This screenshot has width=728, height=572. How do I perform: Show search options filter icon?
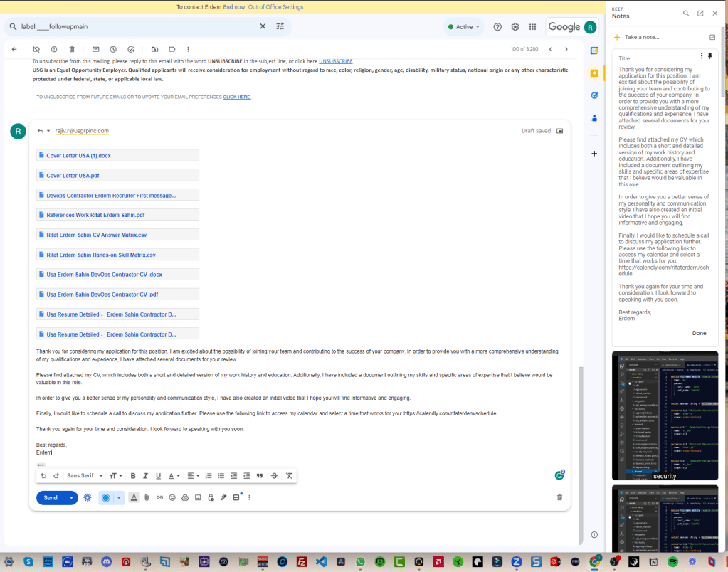coord(280,26)
